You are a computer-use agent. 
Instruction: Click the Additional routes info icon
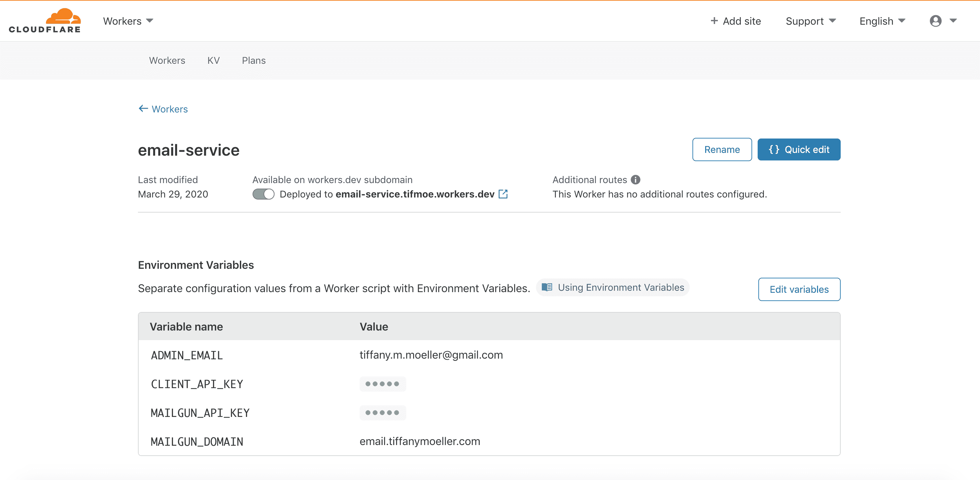[x=635, y=179]
